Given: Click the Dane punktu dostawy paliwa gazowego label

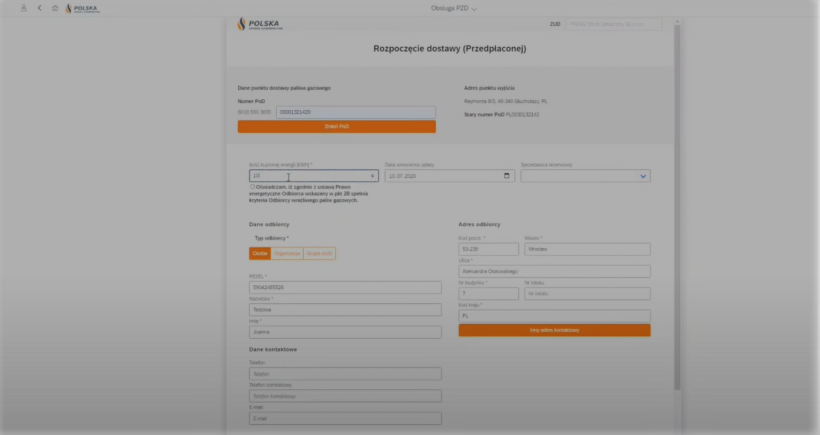Looking at the screenshot, I should 284,88.
